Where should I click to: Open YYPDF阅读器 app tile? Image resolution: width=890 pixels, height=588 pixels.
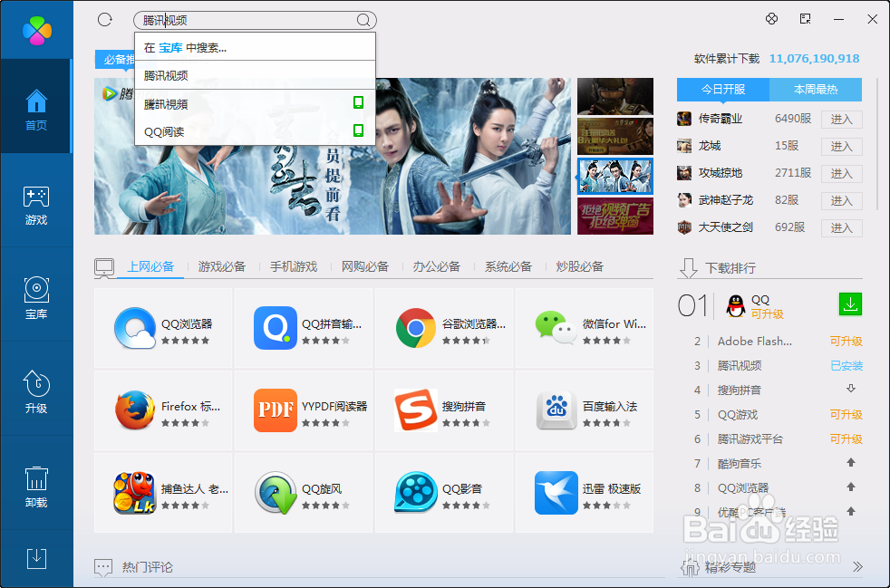pos(304,410)
